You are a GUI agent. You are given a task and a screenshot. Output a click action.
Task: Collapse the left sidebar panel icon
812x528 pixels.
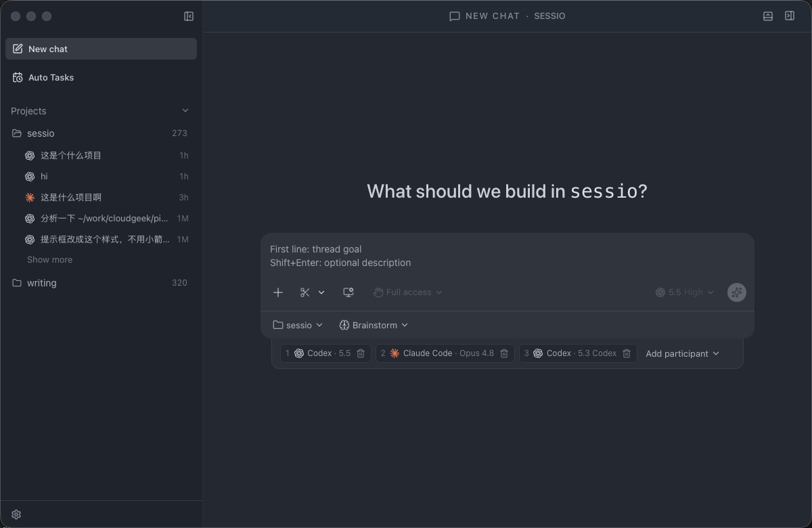click(x=189, y=16)
